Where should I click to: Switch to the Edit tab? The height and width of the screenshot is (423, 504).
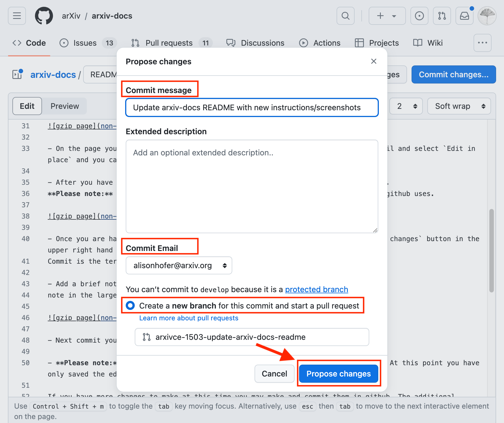click(x=27, y=106)
